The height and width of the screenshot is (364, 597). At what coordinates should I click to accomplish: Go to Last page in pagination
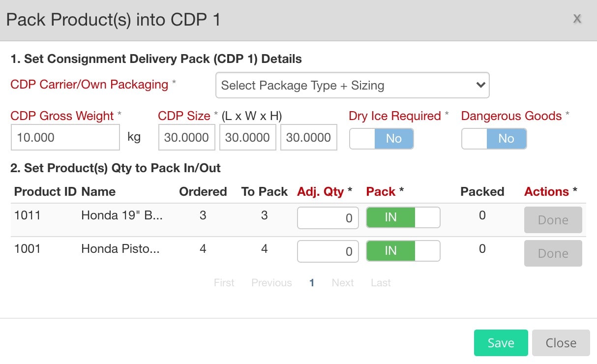pyautogui.click(x=381, y=283)
